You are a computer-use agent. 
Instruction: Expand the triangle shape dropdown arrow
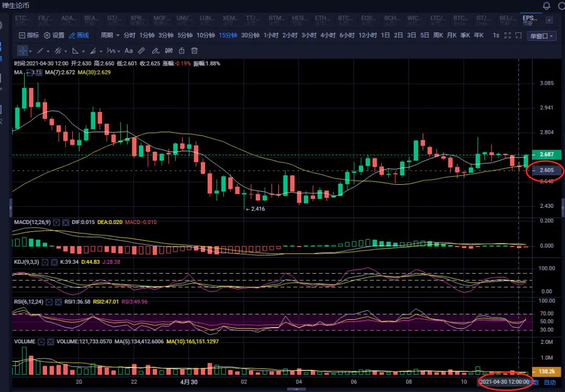coord(83,52)
